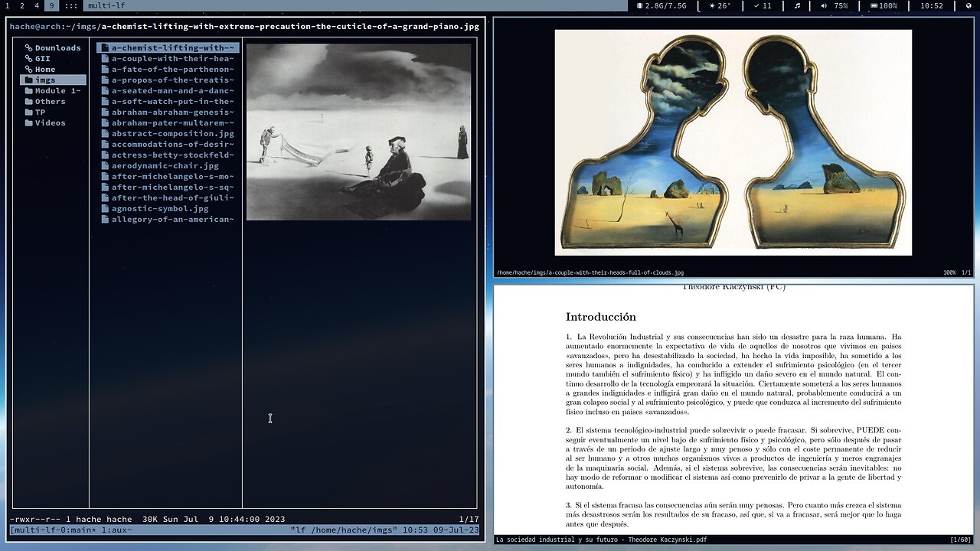Click the 100% 1/1 indicator in image viewer

[x=957, y=272]
